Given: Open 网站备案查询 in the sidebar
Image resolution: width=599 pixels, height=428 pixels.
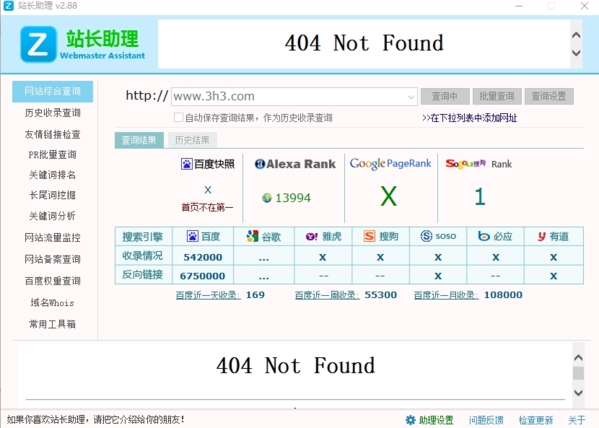Looking at the screenshot, I should (53, 259).
